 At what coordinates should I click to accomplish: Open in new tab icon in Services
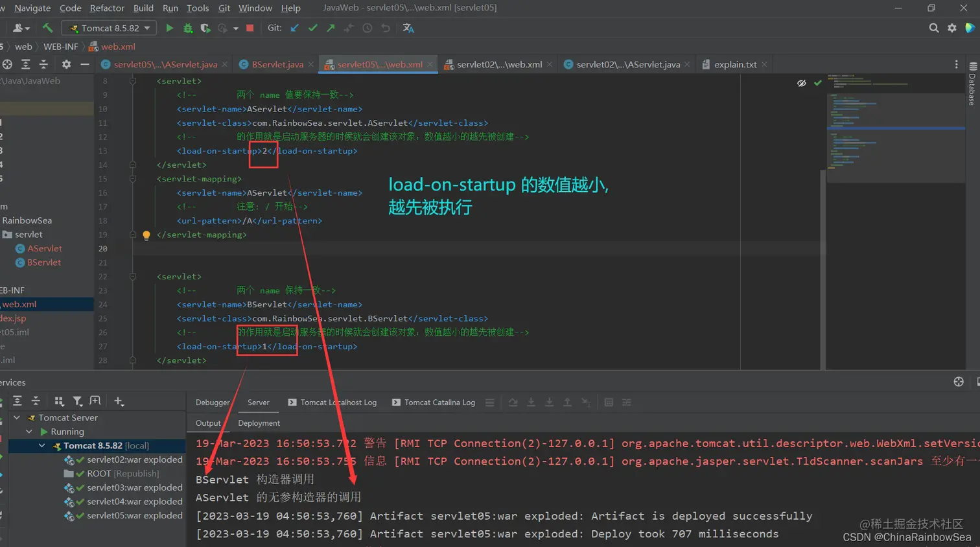(95, 401)
